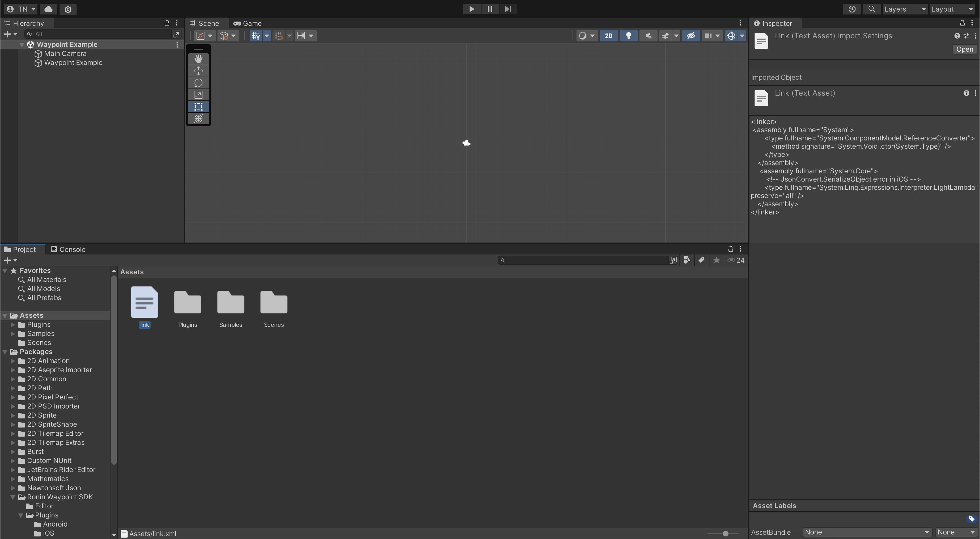Click the Imported Object help icon
Screen dimensions: 980x539
pyautogui.click(x=966, y=93)
